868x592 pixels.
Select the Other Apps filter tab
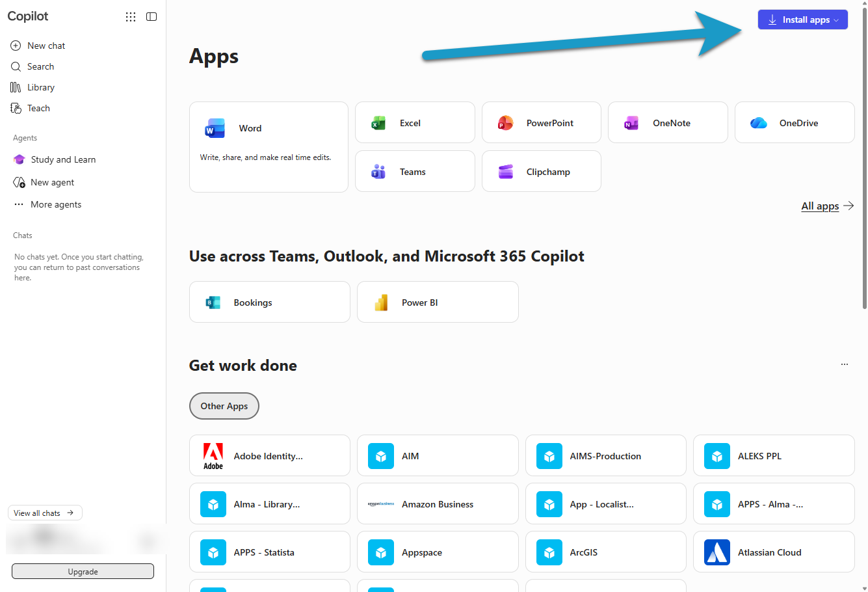[224, 406]
